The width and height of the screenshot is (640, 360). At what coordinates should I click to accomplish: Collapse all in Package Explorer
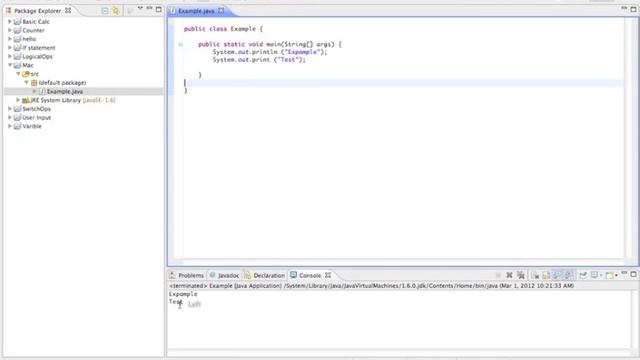point(105,11)
